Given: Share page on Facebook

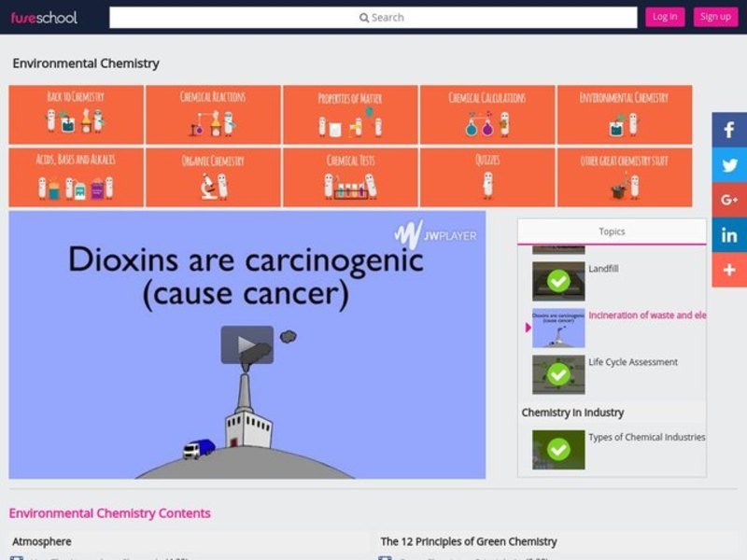Looking at the screenshot, I should [729, 131].
